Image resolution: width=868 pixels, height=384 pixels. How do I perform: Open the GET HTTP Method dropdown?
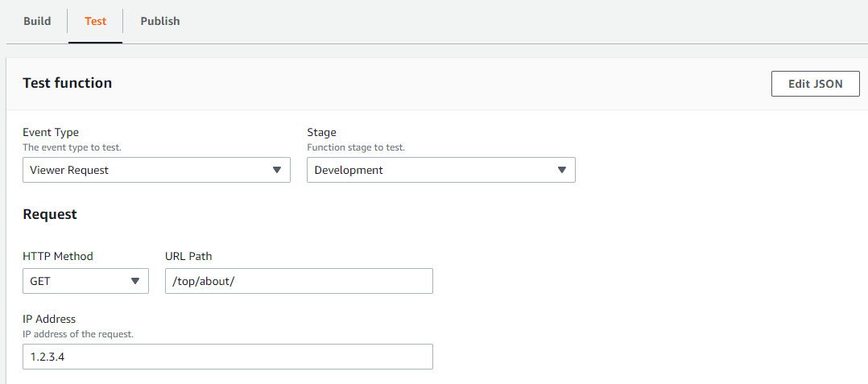(86, 280)
